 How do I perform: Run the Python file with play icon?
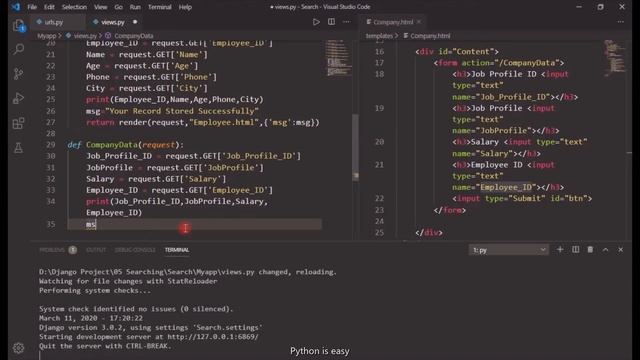point(316,22)
